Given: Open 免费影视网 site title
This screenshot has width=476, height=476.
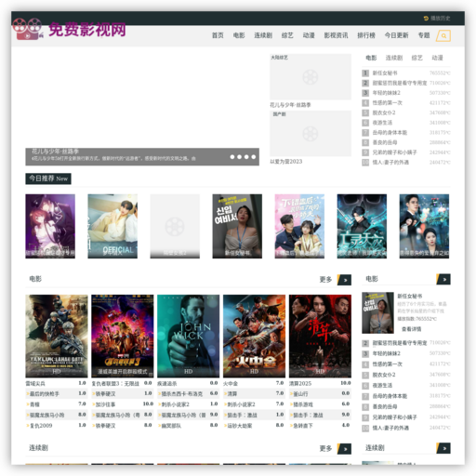Looking at the screenshot, I should (87, 30).
